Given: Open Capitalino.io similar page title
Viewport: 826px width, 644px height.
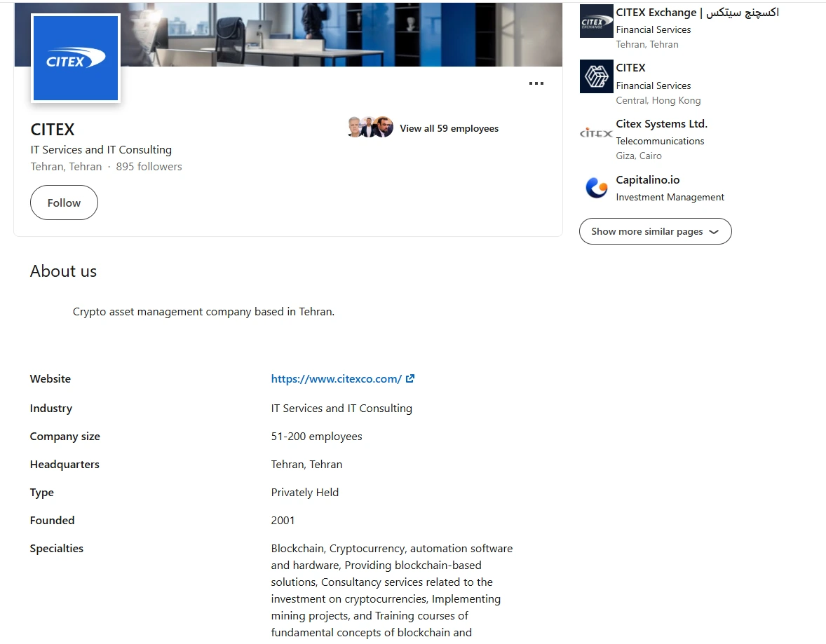Looking at the screenshot, I should click(x=647, y=179).
